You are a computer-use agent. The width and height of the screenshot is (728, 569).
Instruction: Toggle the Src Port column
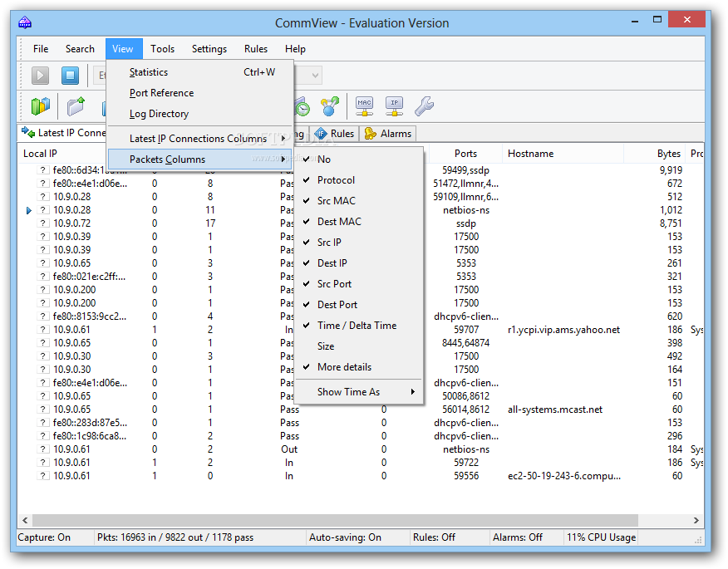pos(359,284)
